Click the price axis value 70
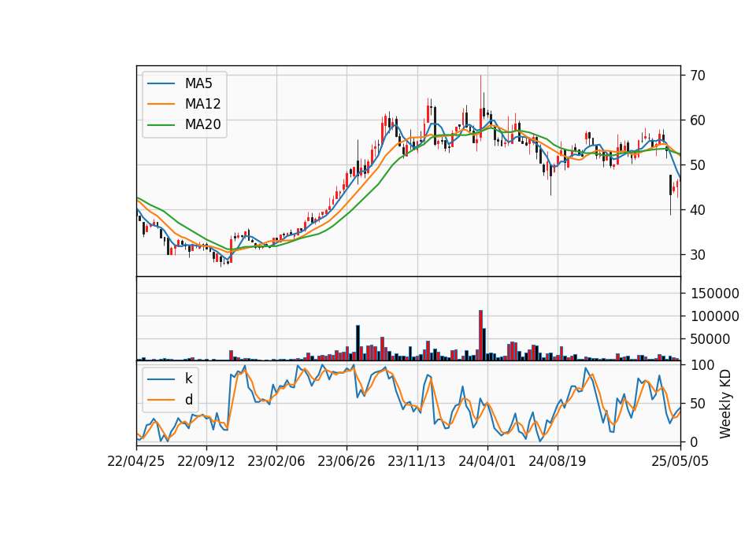This screenshot has width=756, height=543. (x=697, y=76)
